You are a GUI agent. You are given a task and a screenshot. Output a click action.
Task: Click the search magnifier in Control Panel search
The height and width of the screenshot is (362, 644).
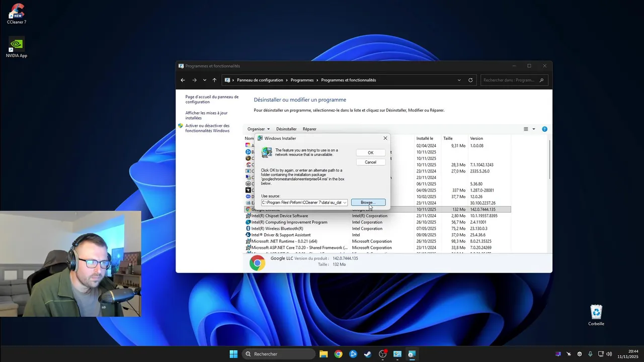pyautogui.click(x=541, y=80)
